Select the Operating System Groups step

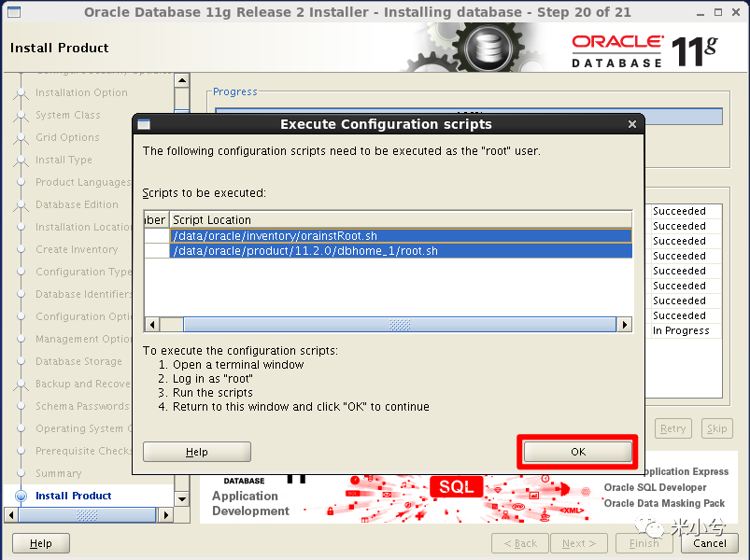click(x=83, y=428)
